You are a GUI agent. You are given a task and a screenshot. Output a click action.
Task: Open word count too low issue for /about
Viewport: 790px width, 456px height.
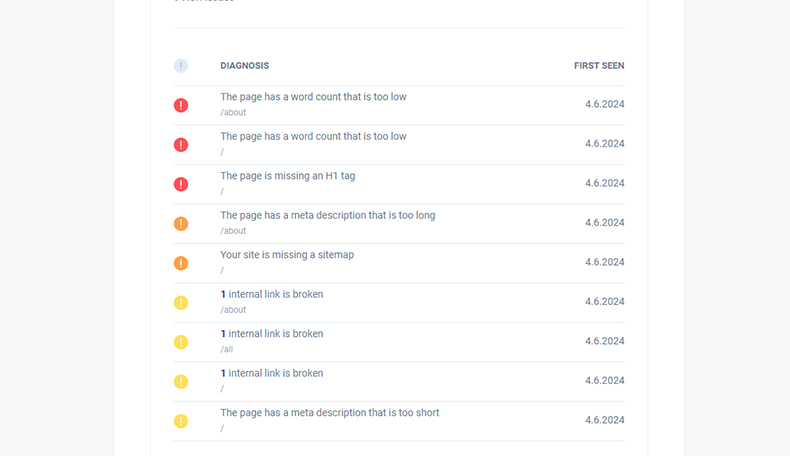[x=313, y=97]
